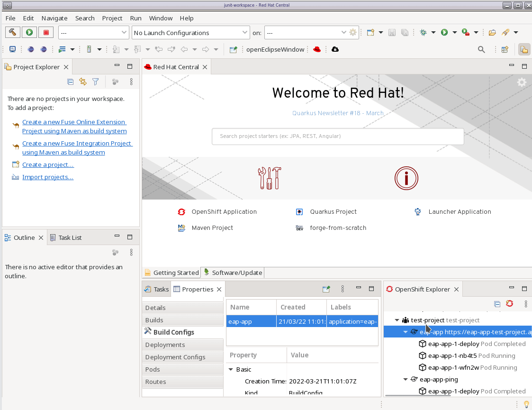Collapse the test-project tree node

(397, 320)
